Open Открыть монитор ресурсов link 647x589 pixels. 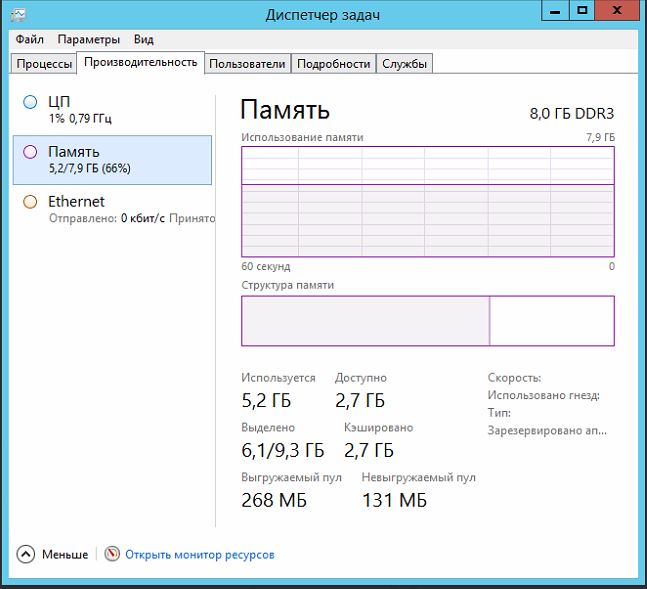200,554
